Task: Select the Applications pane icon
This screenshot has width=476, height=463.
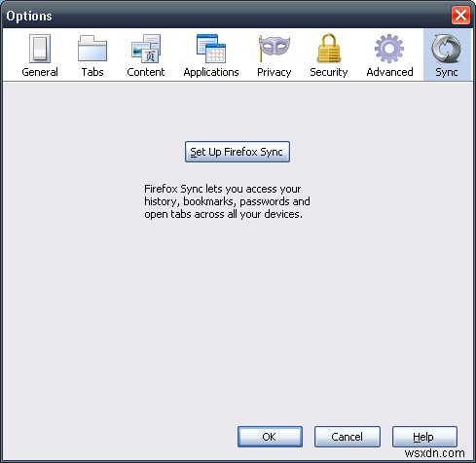Action: click(x=211, y=55)
